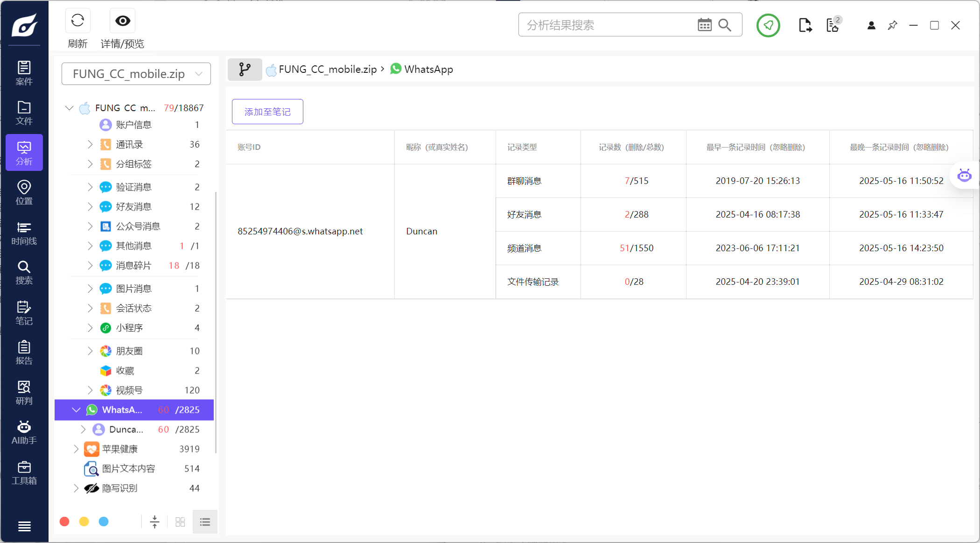Screen dimensions: 980x543
Task: Click FUNG_CC_mobile.zip breadcrumb link
Action: pos(328,70)
